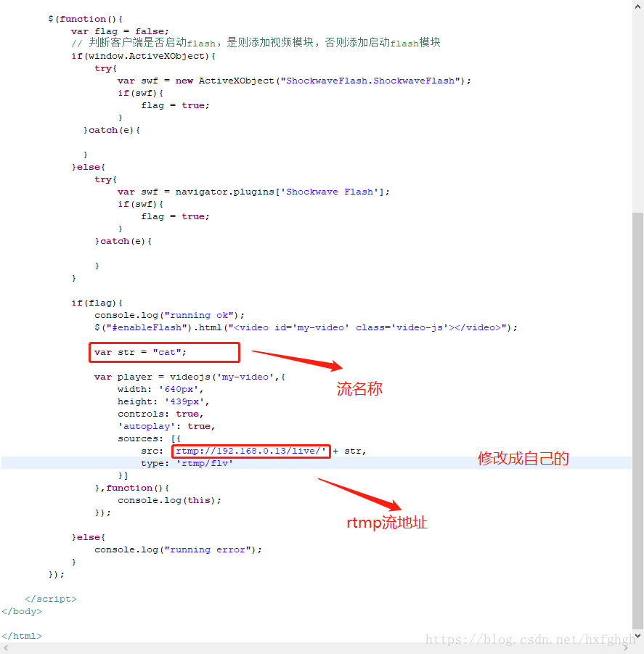Click the vertical scrollbar up arrow
This screenshot has height=654, width=644.
tap(637, 7)
